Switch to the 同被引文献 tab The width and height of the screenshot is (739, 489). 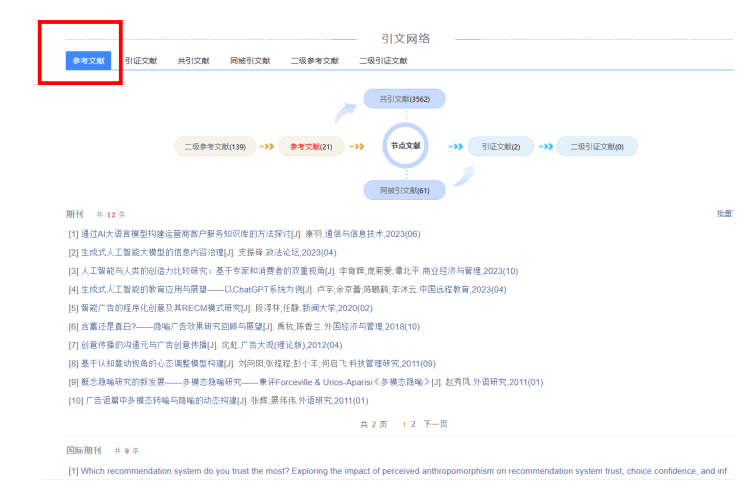249,61
